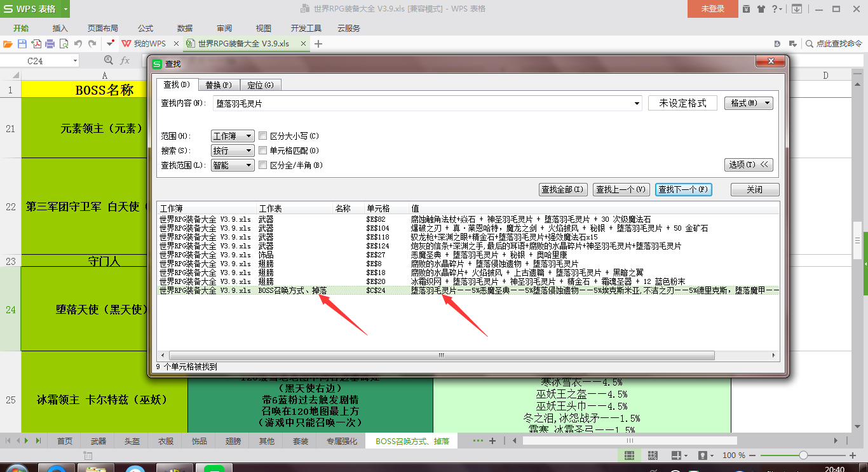Click the 未设定格式 preview button

click(682, 103)
